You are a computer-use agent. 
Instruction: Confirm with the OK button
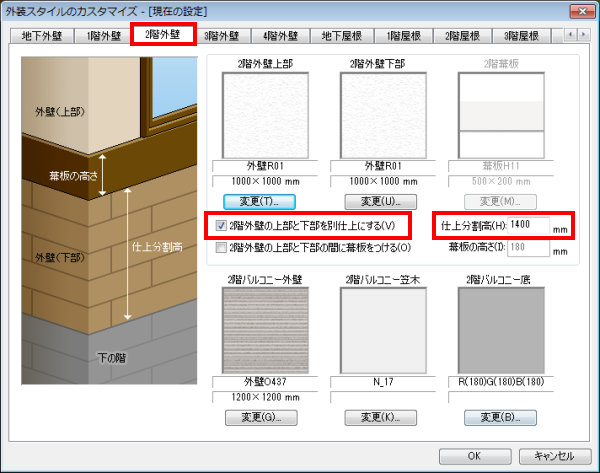tap(474, 455)
